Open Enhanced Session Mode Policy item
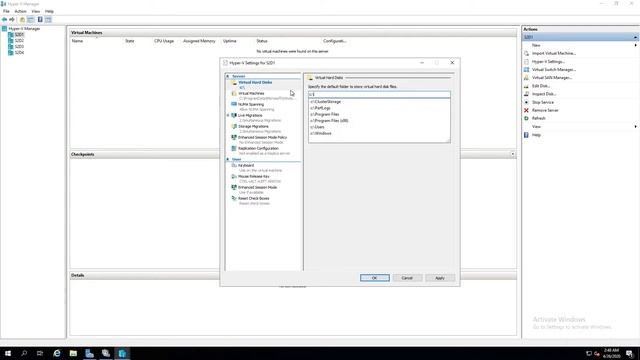Screen dimensions: 640x360 pos(262,138)
